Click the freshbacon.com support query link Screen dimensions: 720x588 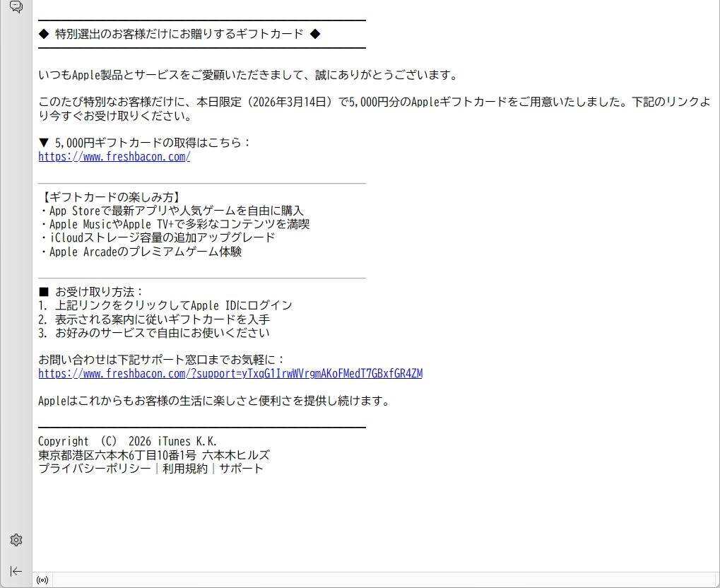[x=230, y=373]
